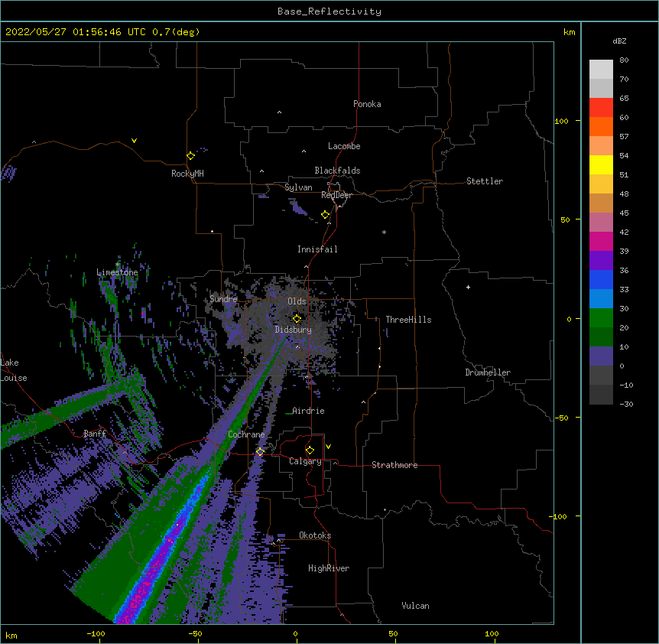Click the Vulcan town label
The height and width of the screenshot is (644, 659).
415,606
